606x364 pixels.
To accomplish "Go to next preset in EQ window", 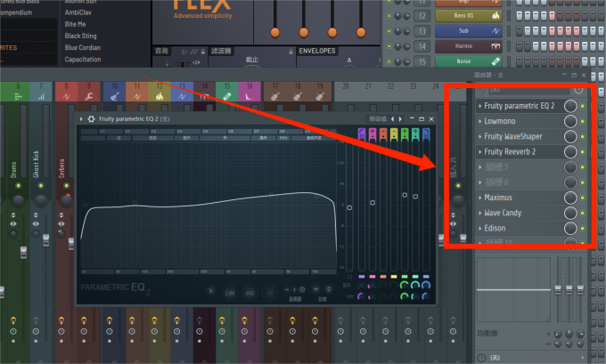I will pyautogui.click(x=400, y=119).
